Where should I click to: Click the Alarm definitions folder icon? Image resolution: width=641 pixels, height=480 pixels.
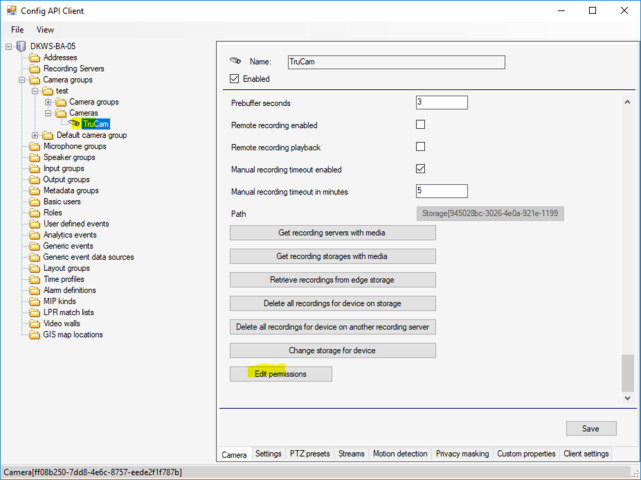click(x=35, y=290)
